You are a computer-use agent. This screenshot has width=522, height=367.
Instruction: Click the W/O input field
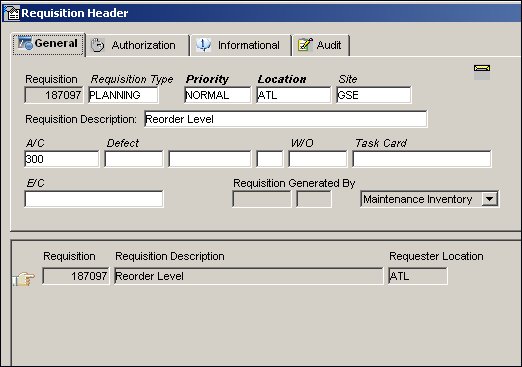[318, 159]
